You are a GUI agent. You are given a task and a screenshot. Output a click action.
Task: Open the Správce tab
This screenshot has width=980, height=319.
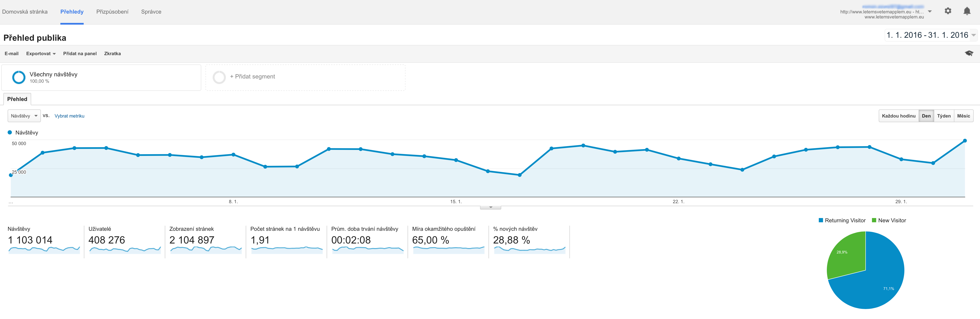[151, 12]
